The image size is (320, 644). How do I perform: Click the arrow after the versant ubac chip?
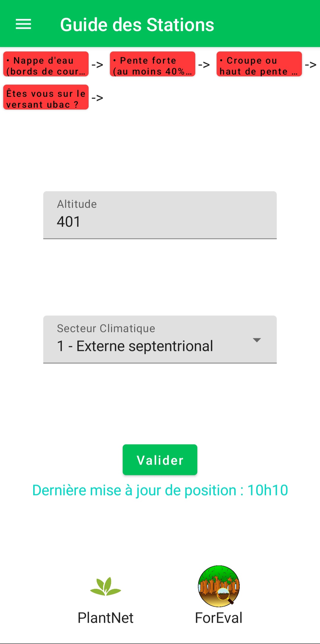97,98
